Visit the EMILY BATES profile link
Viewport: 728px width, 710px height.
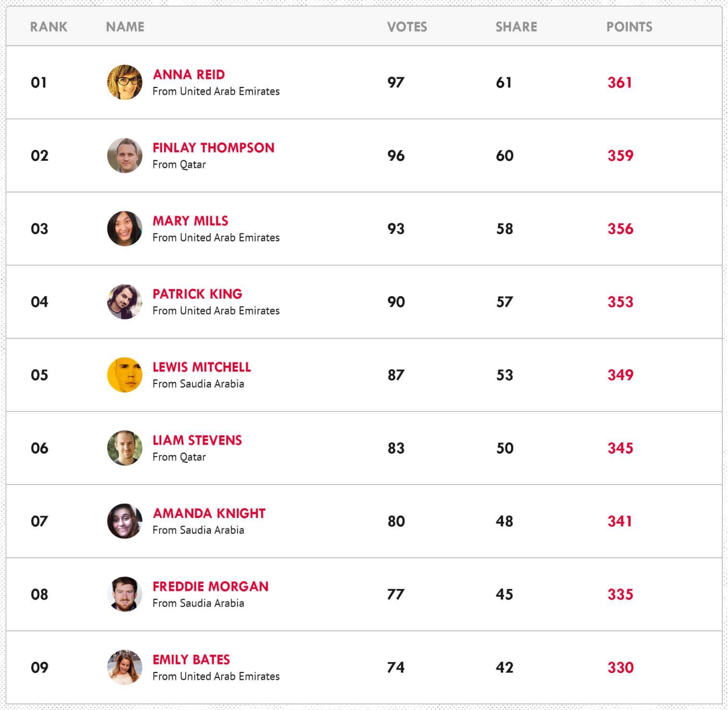(x=191, y=660)
